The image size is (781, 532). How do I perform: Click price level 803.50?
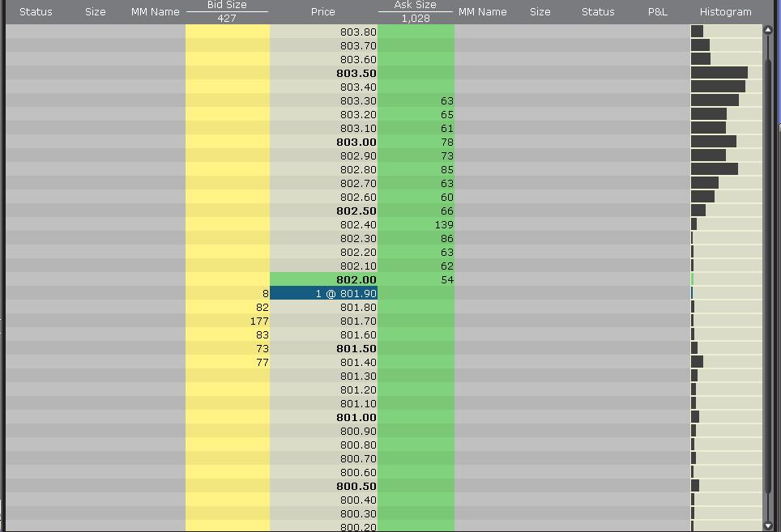324,73
